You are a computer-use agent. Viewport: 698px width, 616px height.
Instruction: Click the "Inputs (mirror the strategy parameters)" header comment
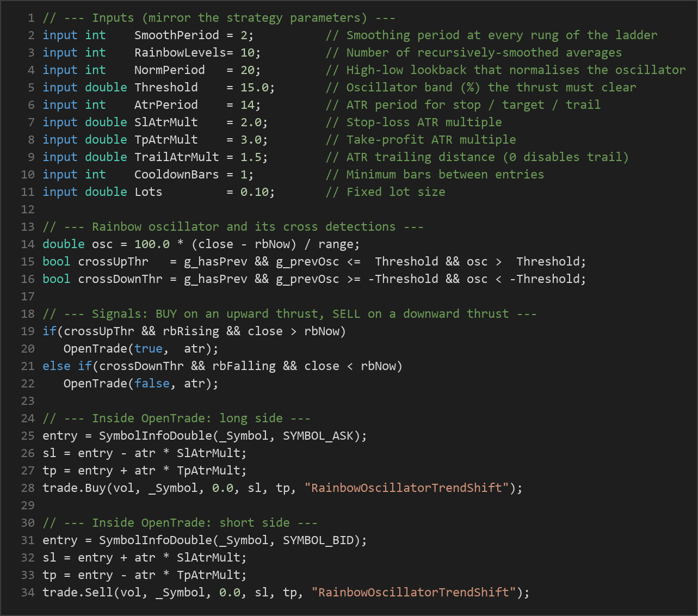(x=230, y=18)
